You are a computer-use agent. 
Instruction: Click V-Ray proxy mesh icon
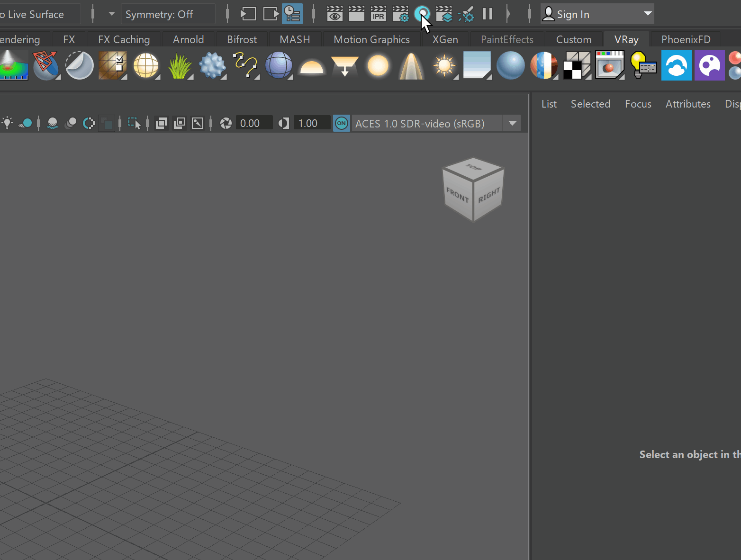[x=46, y=65]
